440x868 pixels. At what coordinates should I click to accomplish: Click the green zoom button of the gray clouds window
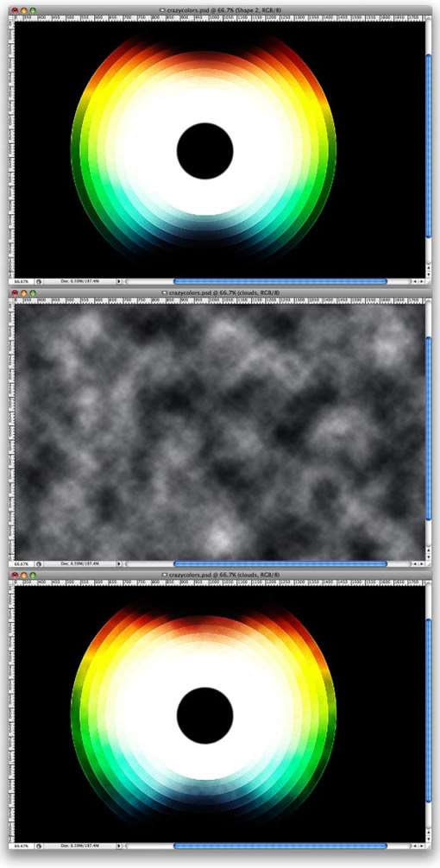pos(33,292)
